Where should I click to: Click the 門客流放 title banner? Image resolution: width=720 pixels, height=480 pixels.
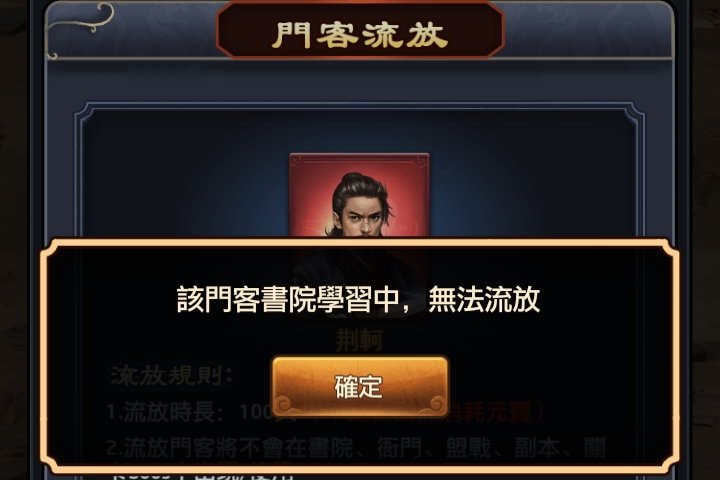[x=360, y=33]
